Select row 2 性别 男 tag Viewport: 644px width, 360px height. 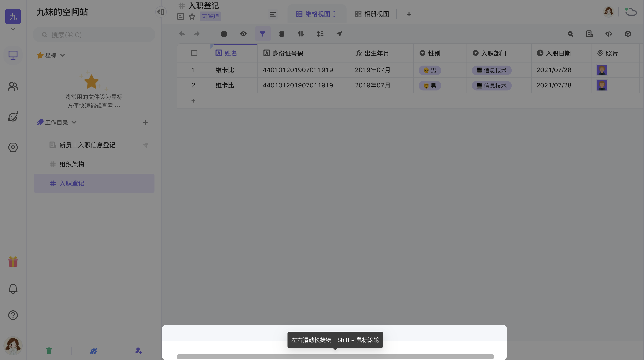430,86
